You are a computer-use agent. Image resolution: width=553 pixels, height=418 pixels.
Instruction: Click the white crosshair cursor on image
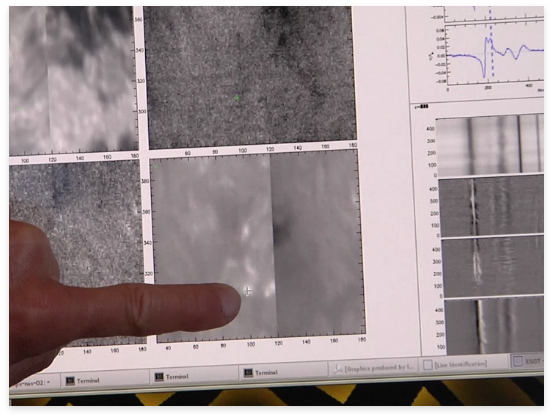[x=248, y=291]
